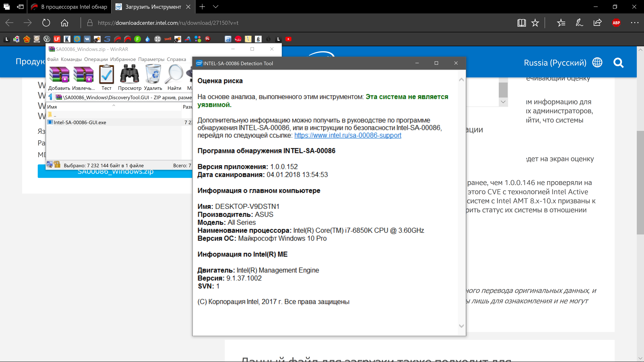Click the YouTube bookmark icon
The image size is (644, 362).
tap(288, 39)
